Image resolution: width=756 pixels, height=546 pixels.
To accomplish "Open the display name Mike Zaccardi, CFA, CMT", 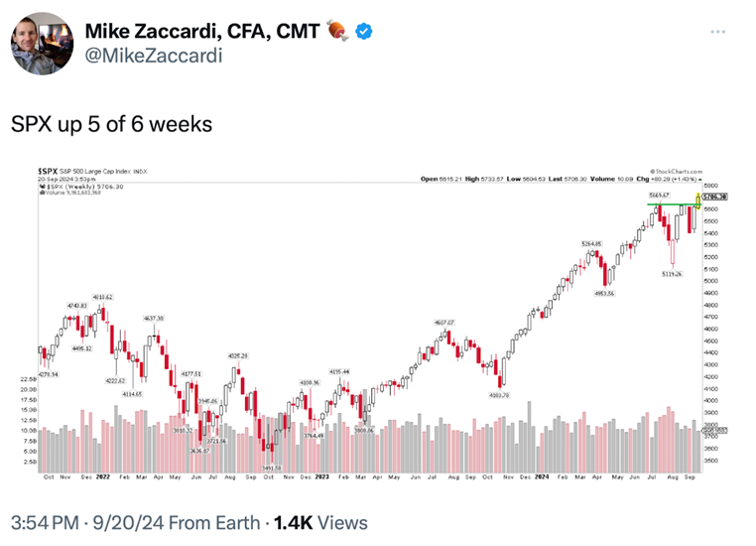I will pos(206,32).
